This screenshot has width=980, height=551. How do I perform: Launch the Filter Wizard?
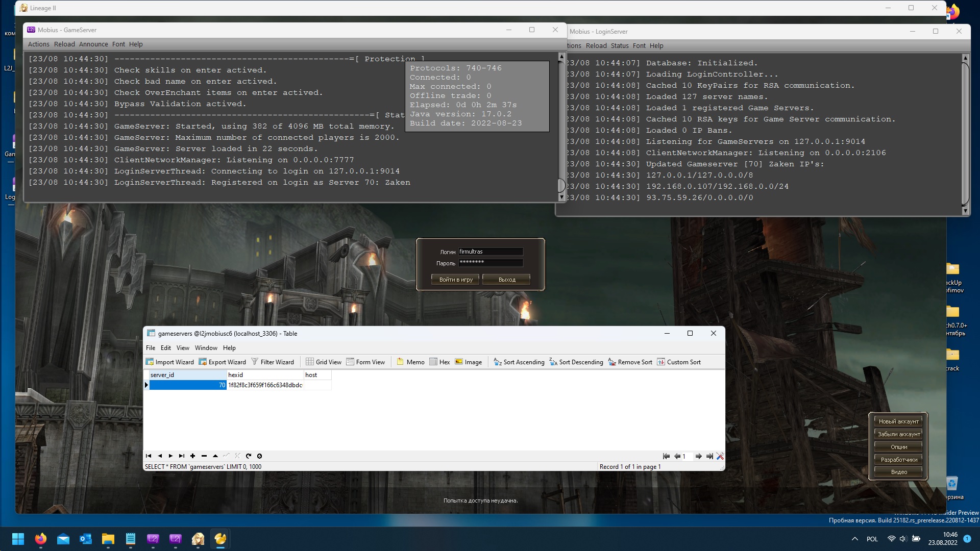273,362
